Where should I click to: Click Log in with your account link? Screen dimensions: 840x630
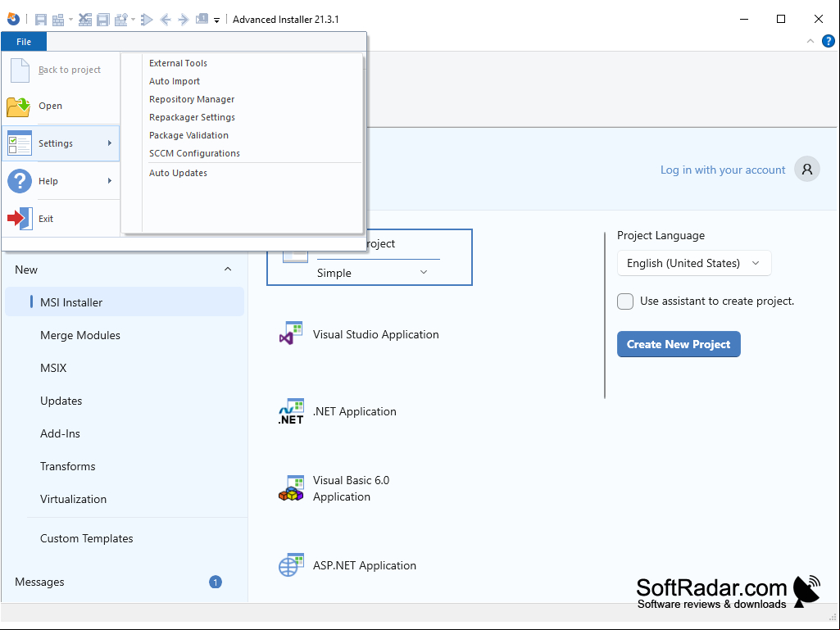click(723, 170)
